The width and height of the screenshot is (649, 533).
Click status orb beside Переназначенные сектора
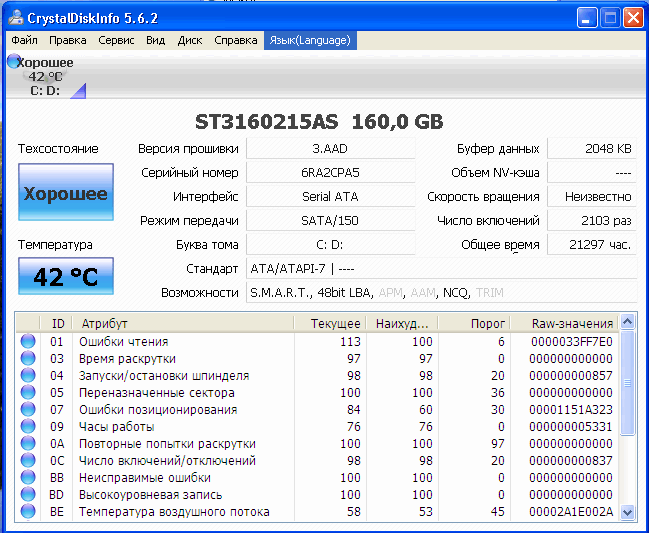(x=28, y=393)
